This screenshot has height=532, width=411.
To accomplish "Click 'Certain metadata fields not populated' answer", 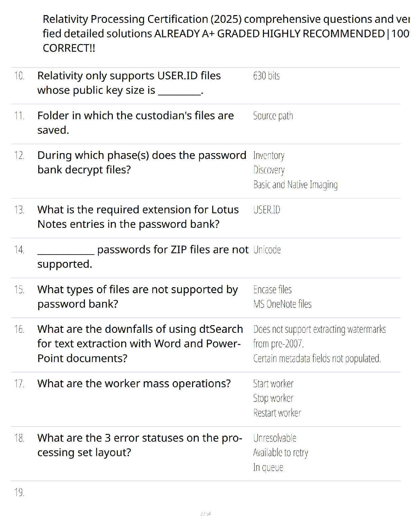I will (317, 359).
